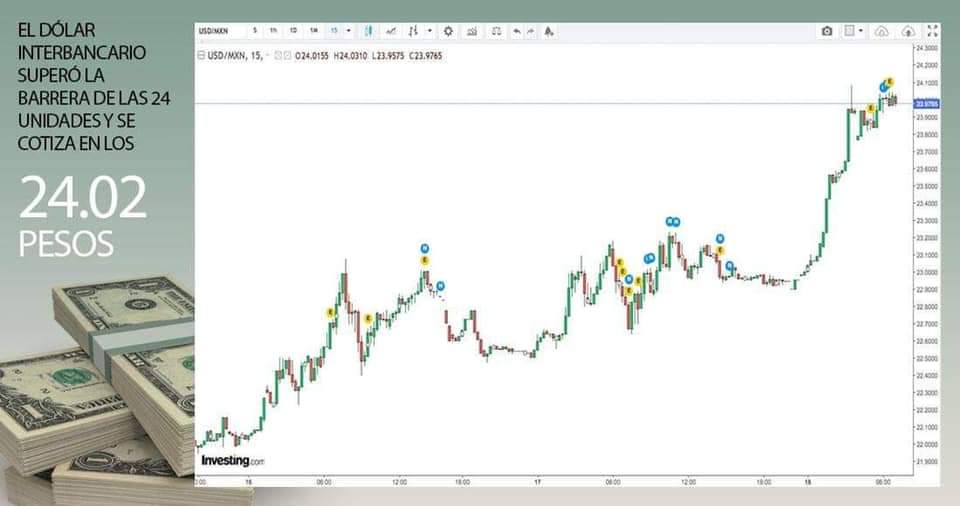This screenshot has width=960, height=506.
Task: Toggle second checkbox beside USD/MXN legend
Action: click(x=287, y=55)
